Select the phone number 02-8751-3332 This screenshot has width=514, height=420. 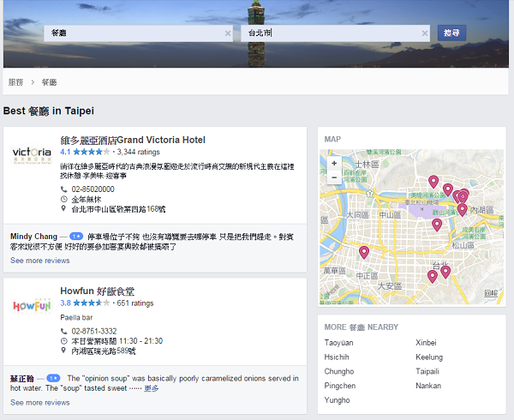pyautogui.click(x=94, y=331)
